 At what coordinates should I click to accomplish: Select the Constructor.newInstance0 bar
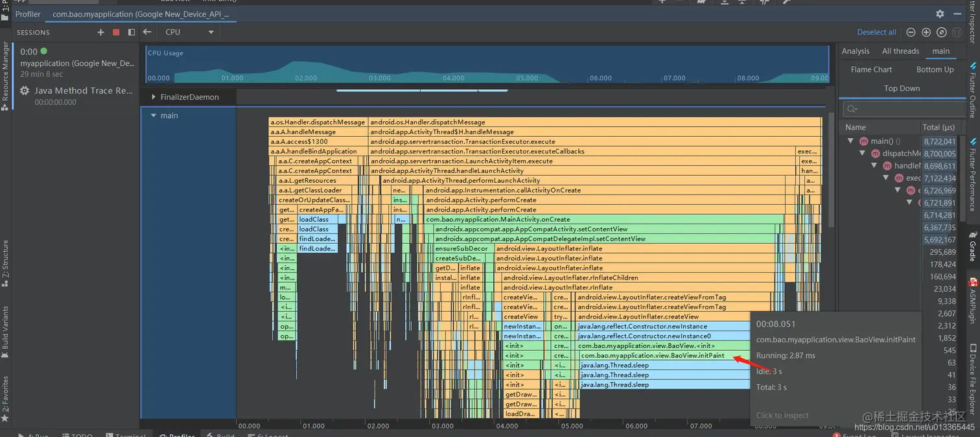point(663,337)
